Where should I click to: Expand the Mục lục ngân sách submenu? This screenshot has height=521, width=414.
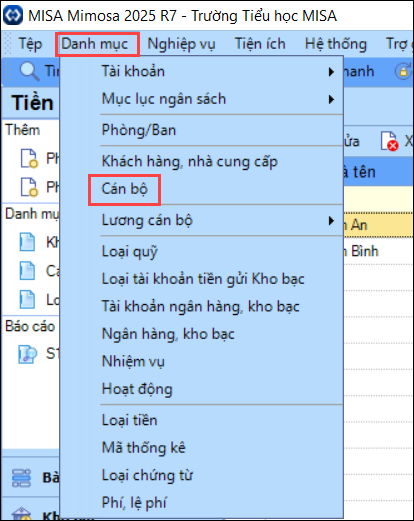202,99
